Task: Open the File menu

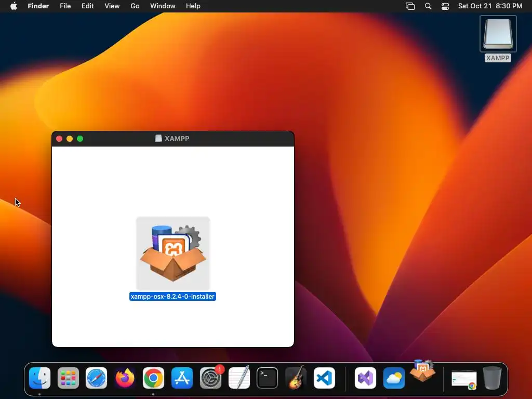Action: pos(65,6)
